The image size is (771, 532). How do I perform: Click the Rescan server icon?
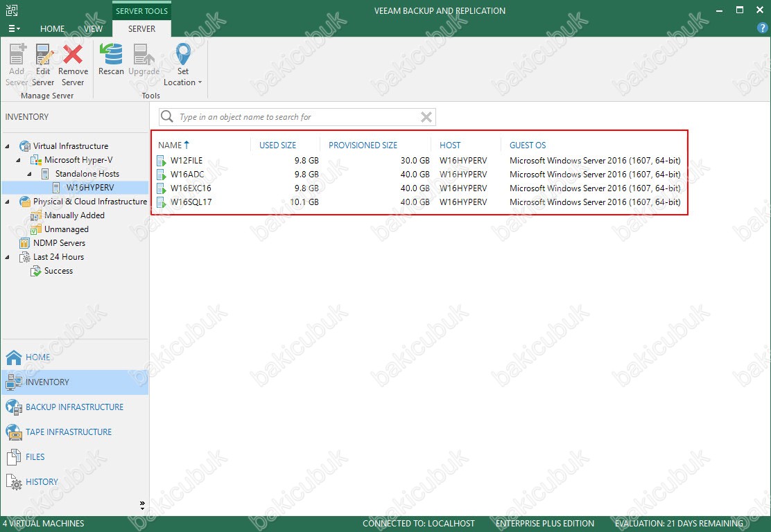(x=111, y=54)
